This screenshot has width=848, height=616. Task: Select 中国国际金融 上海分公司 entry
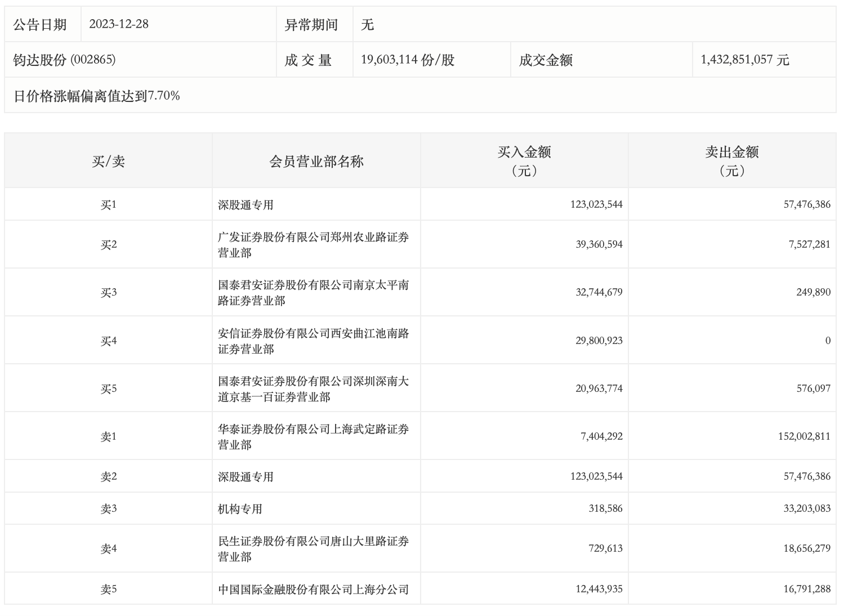(x=313, y=589)
